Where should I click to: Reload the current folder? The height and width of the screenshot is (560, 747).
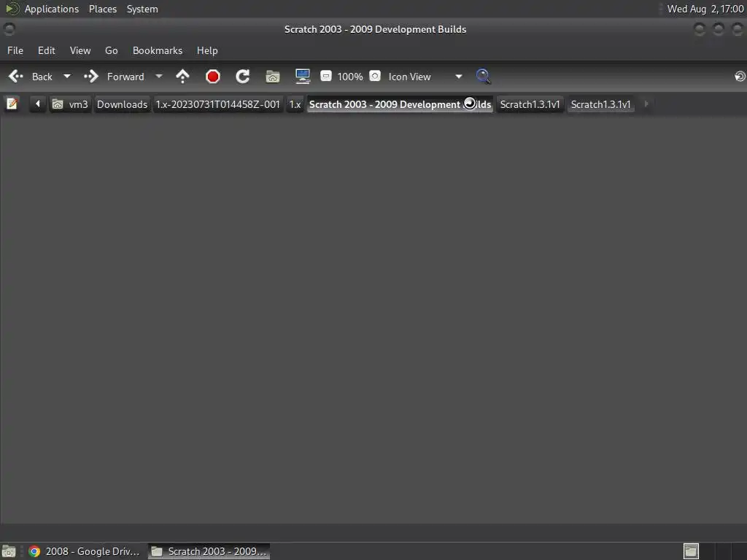coord(243,77)
